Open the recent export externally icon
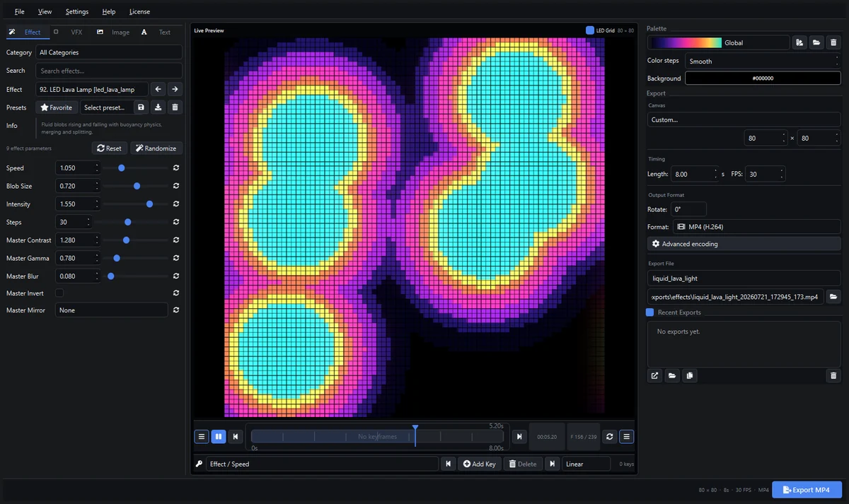This screenshot has height=504, width=849. tap(655, 375)
